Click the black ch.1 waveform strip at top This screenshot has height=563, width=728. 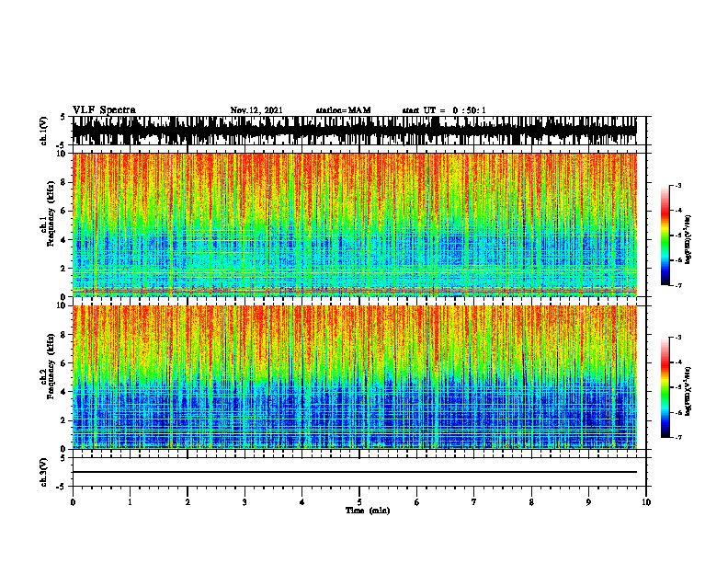355,131
